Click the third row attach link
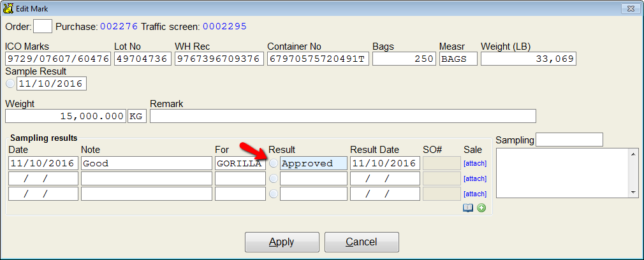Viewport: 644px width, 260px height. point(475,194)
